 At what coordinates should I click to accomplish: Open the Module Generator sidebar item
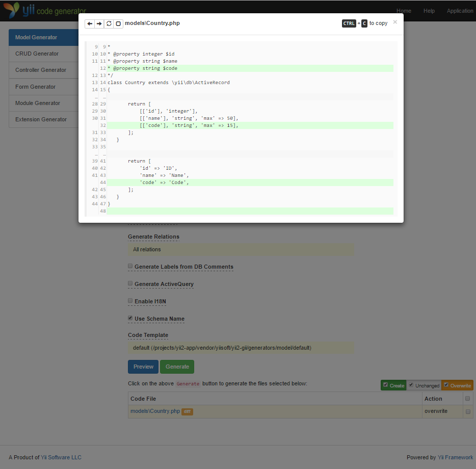tap(44, 103)
